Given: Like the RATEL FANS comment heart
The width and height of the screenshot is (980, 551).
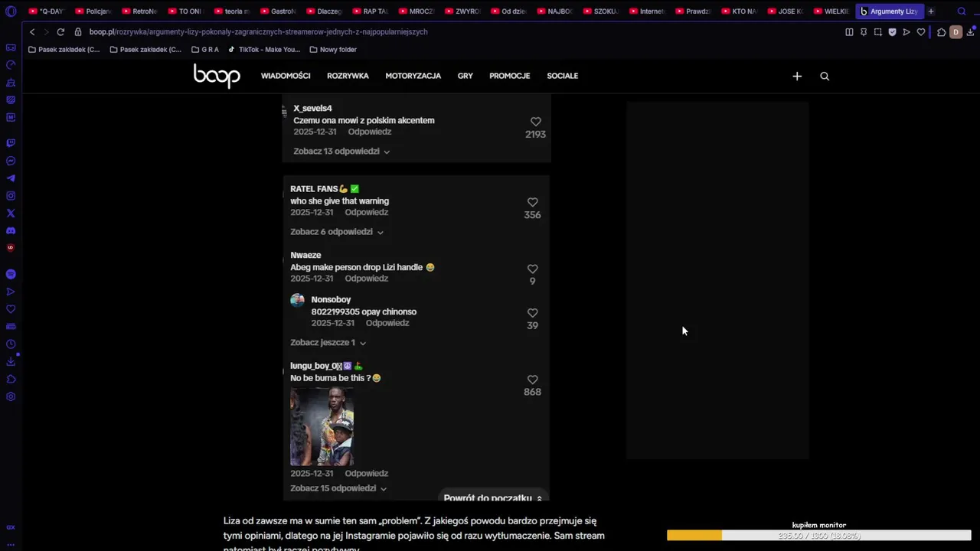Looking at the screenshot, I should pos(532,202).
